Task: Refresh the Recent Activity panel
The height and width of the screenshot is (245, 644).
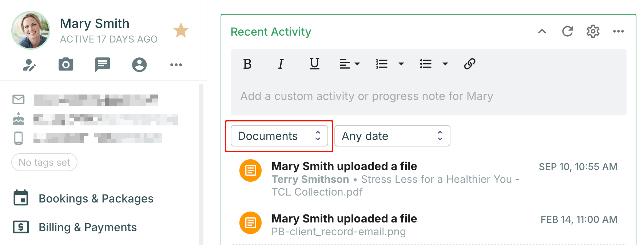Action: pyautogui.click(x=567, y=32)
